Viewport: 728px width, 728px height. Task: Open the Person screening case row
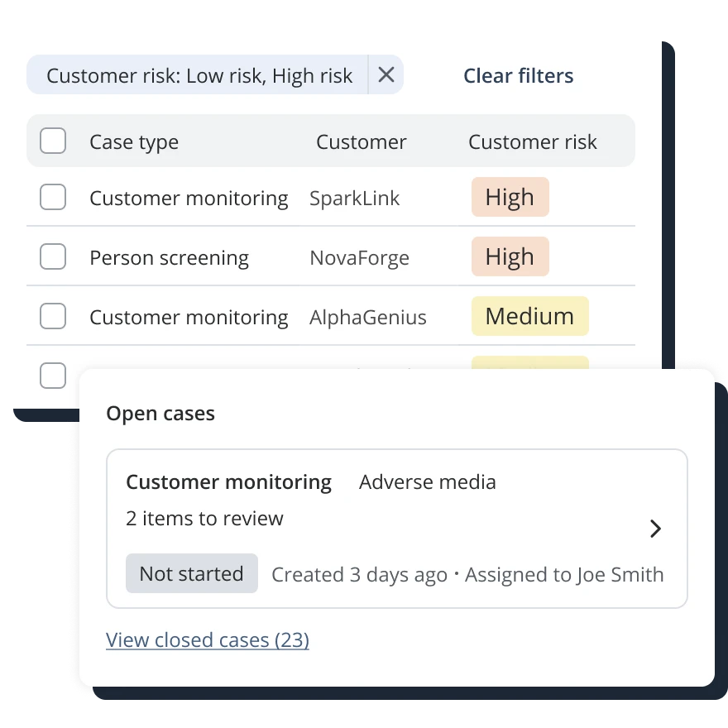point(331,256)
